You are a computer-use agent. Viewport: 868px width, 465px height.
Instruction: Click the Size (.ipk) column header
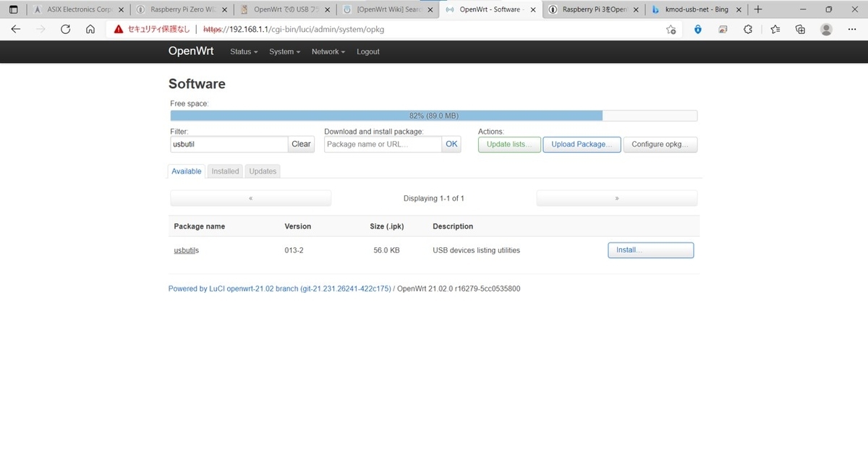(x=387, y=226)
